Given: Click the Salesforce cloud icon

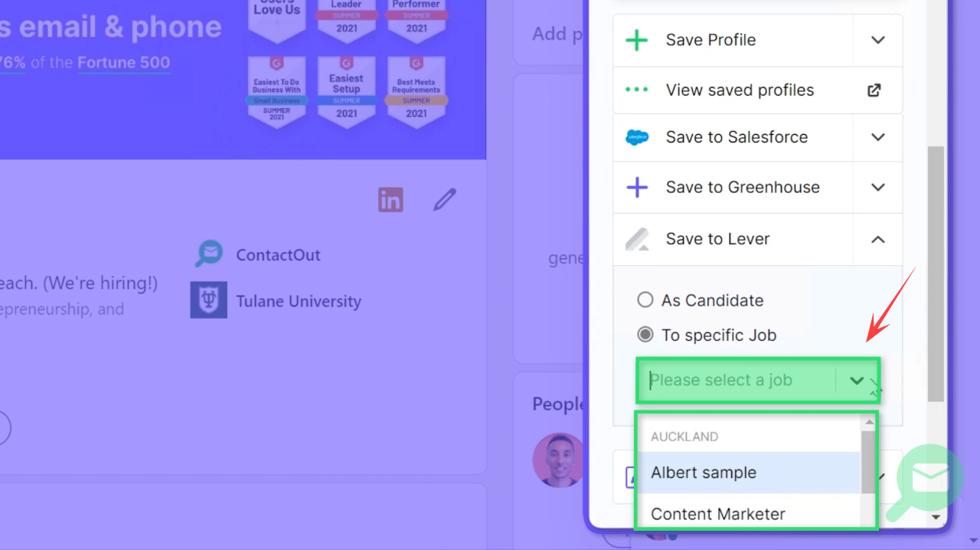Looking at the screenshot, I should click(637, 137).
